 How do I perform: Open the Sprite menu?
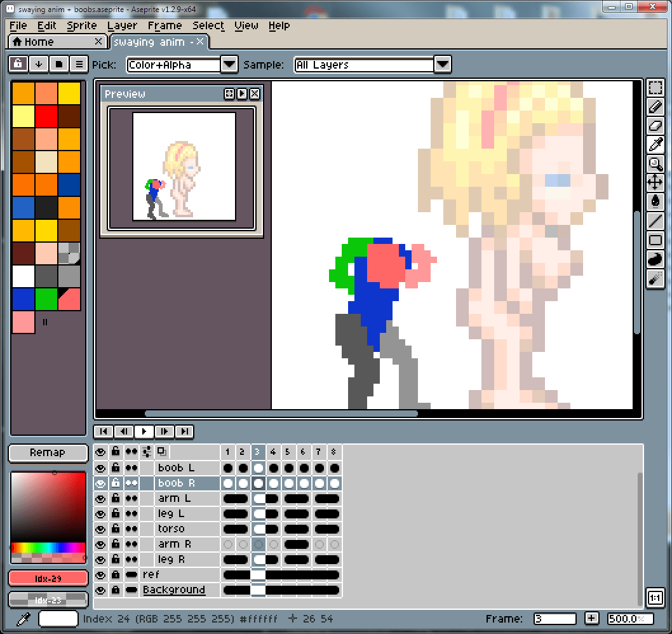81,26
